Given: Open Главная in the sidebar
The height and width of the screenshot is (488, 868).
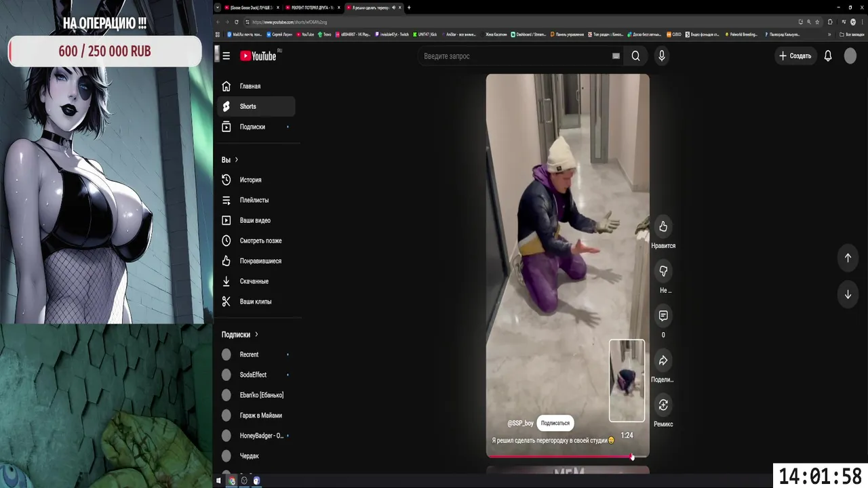Looking at the screenshot, I should point(256,86).
